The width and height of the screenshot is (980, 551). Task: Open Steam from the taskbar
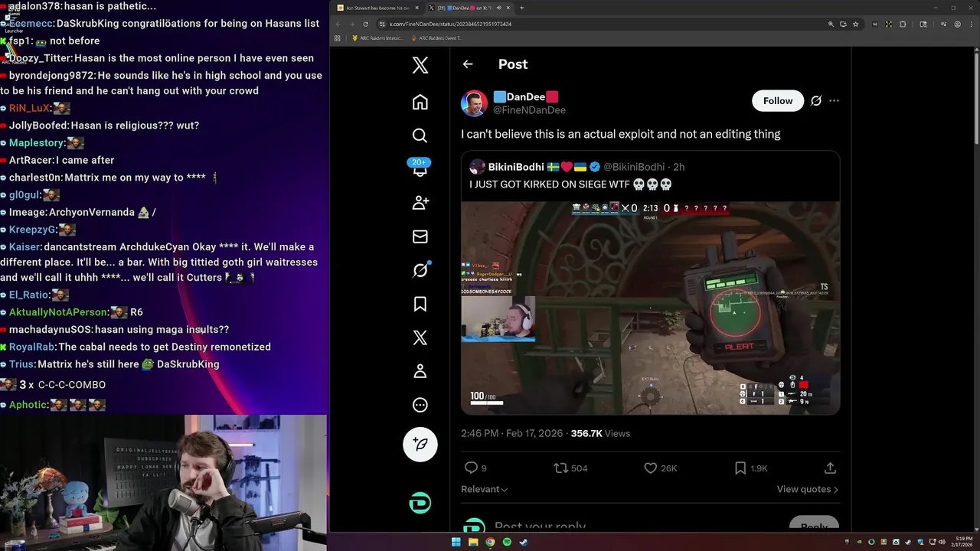(524, 542)
